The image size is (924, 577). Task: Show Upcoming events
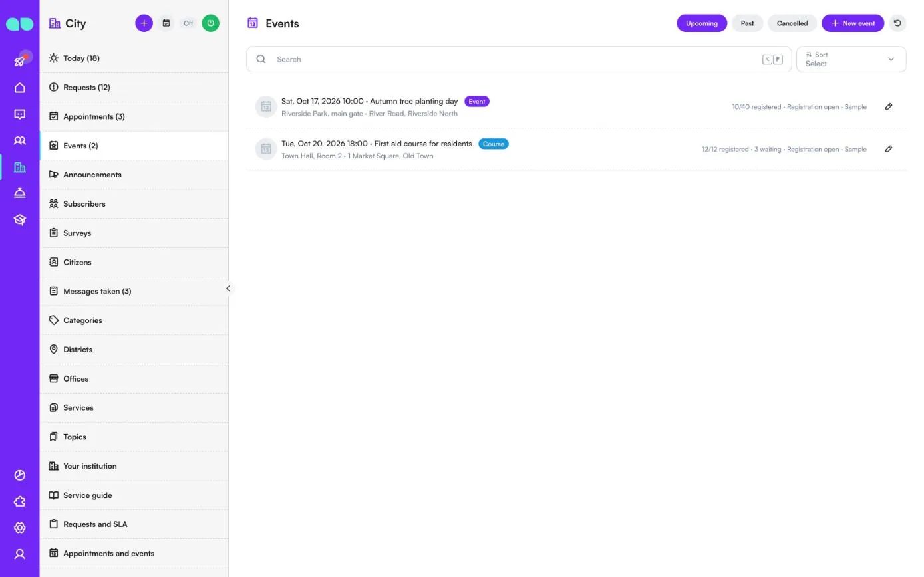point(702,23)
